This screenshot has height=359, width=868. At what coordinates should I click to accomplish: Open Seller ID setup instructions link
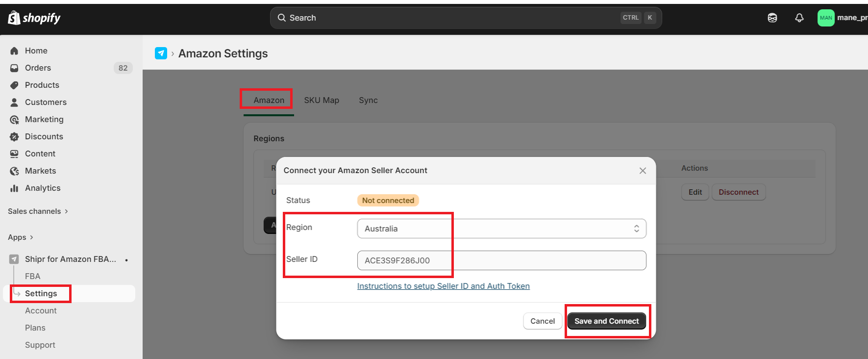[x=443, y=286]
